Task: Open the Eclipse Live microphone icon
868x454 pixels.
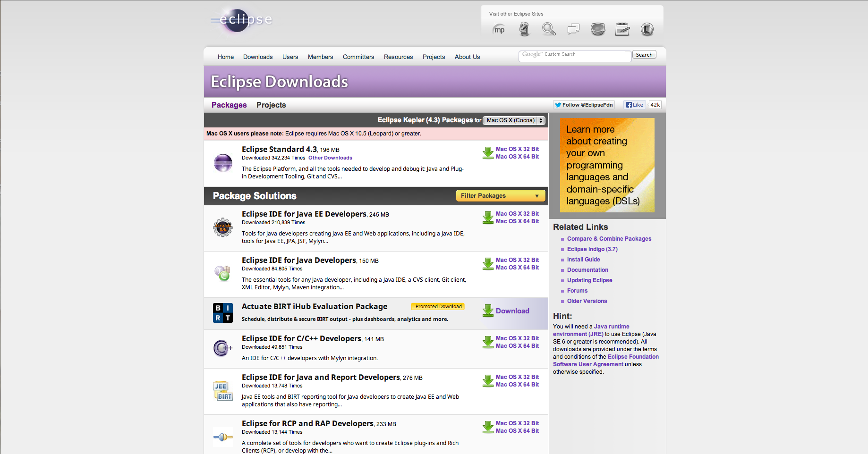Action: click(524, 29)
